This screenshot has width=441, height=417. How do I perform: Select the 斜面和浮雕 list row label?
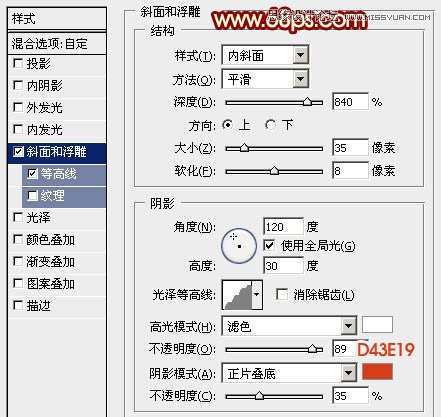click(x=57, y=152)
